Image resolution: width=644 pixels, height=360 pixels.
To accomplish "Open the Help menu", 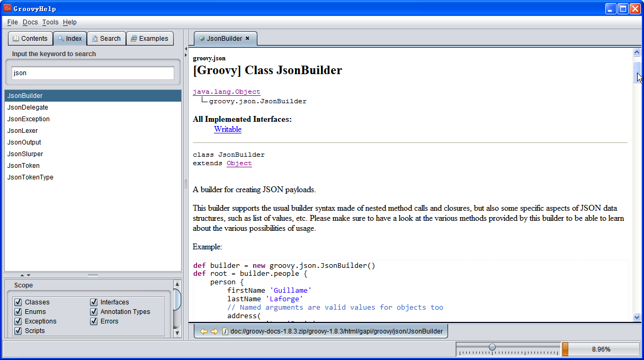I will [x=69, y=22].
